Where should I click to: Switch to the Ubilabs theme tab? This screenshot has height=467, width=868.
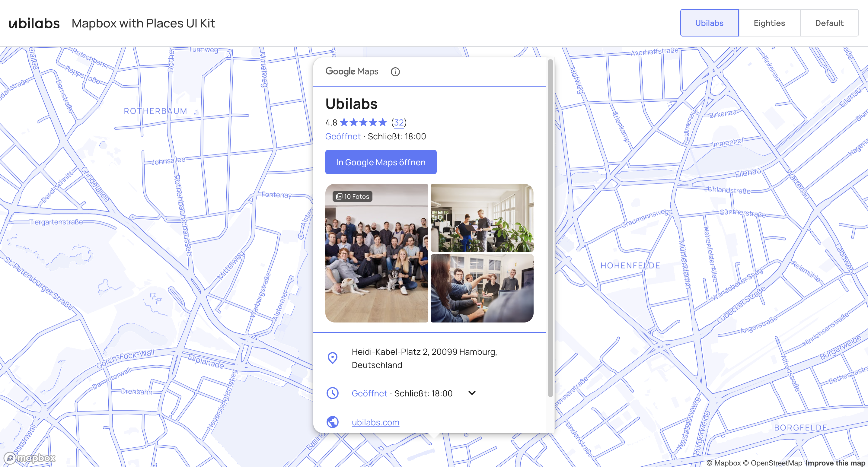coord(709,23)
